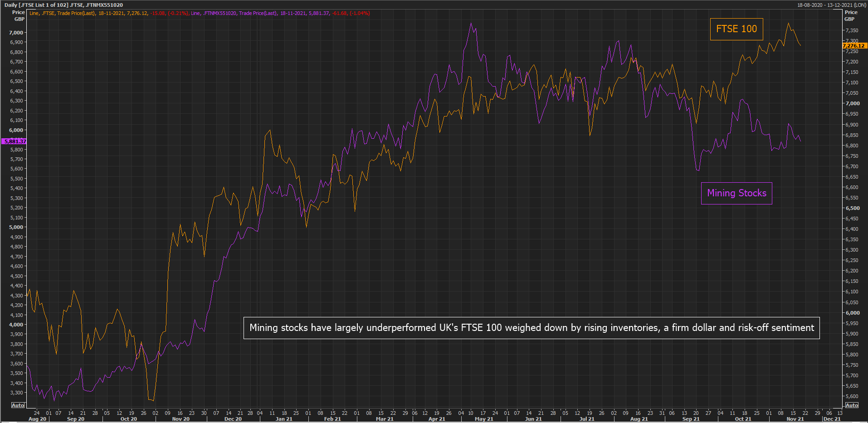Select the Nov 21 label on the date axis
The height and width of the screenshot is (423, 868).
pos(795,418)
